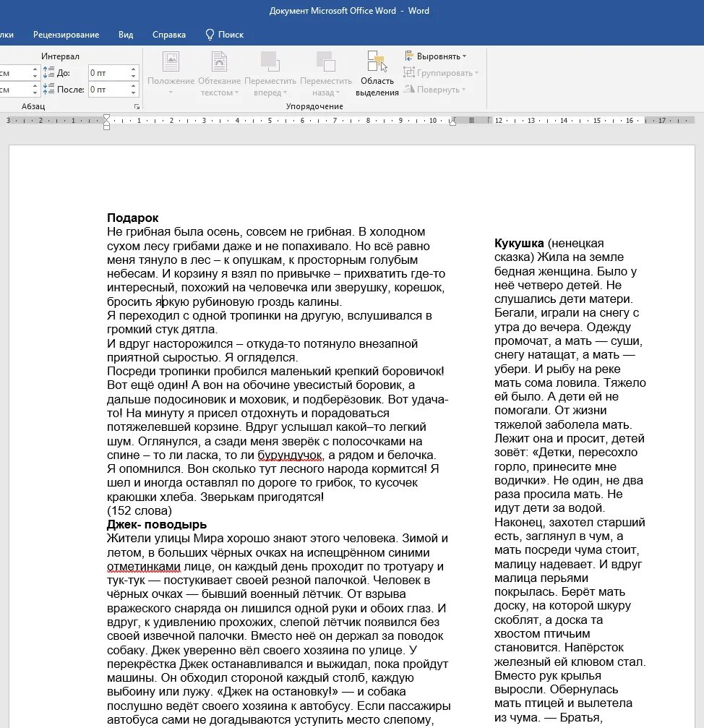Viewport: 704px width, 728px height.
Task: Click the Поиск lightbulb search box
Action: [x=225, y=35]
